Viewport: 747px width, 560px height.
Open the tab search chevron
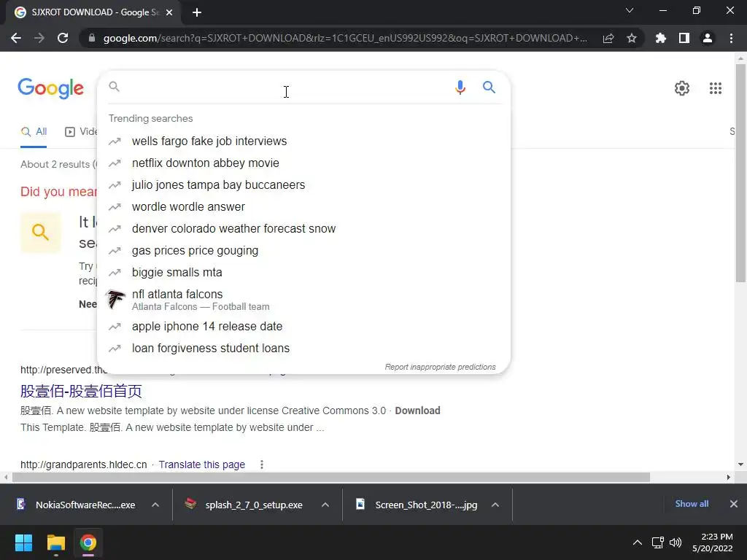pos(630,10)
